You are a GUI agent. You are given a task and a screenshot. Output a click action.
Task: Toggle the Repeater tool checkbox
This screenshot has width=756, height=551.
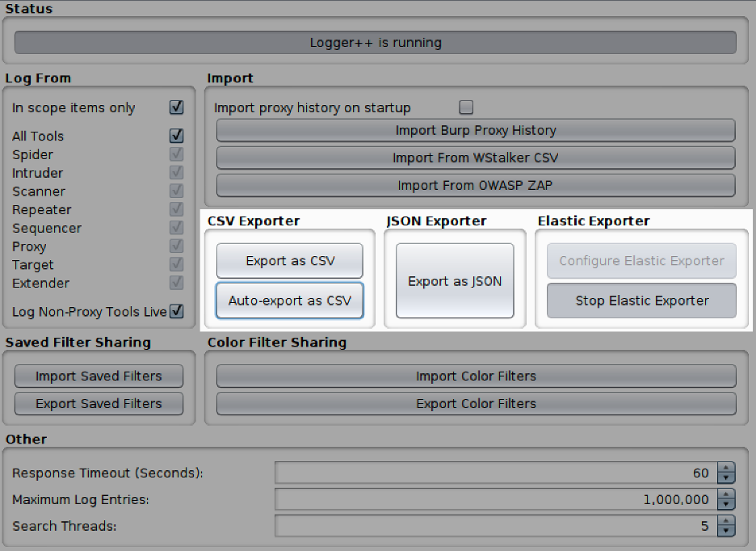click(x=176, y=209)
